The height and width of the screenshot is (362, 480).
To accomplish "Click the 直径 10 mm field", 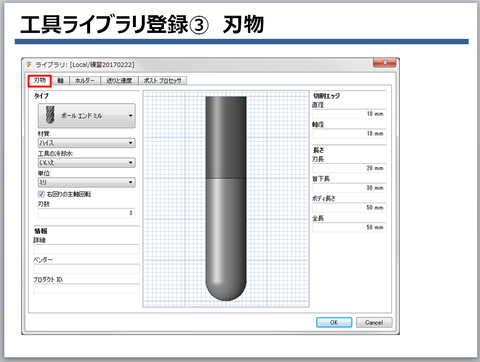I will click(x=349, y=114).
